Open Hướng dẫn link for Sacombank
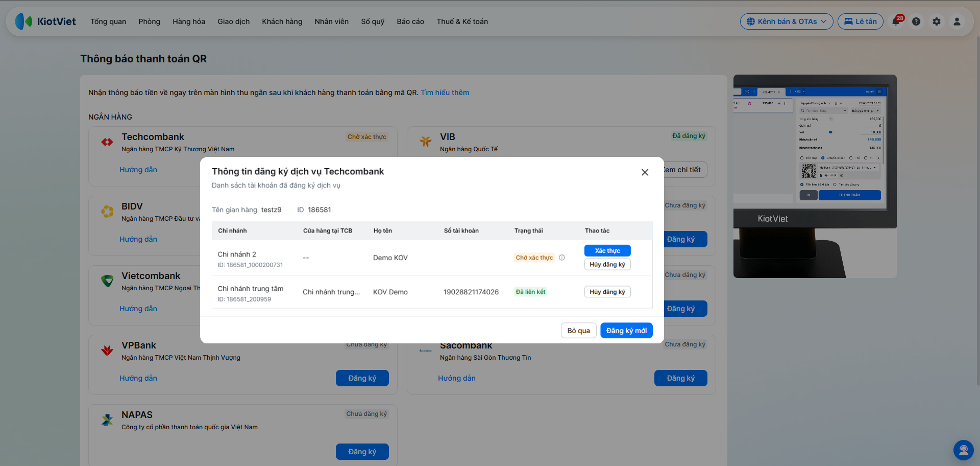 point(457,378)
